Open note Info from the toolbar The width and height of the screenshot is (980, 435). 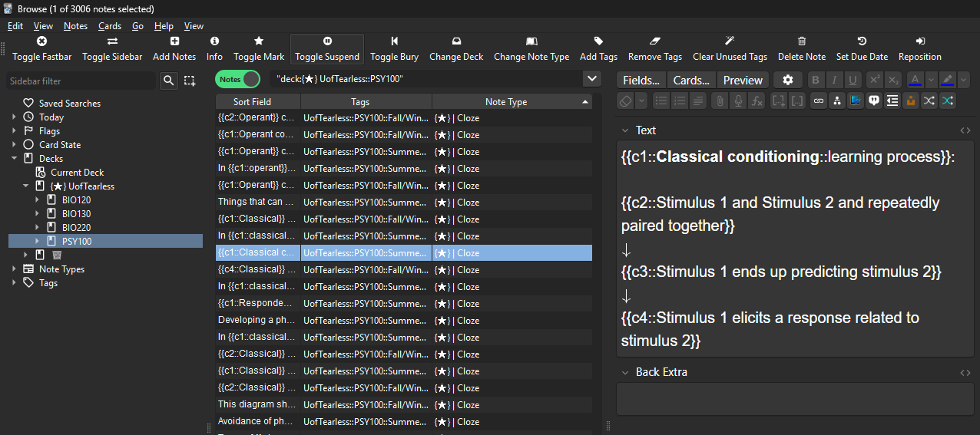click(x=214, y=49)
